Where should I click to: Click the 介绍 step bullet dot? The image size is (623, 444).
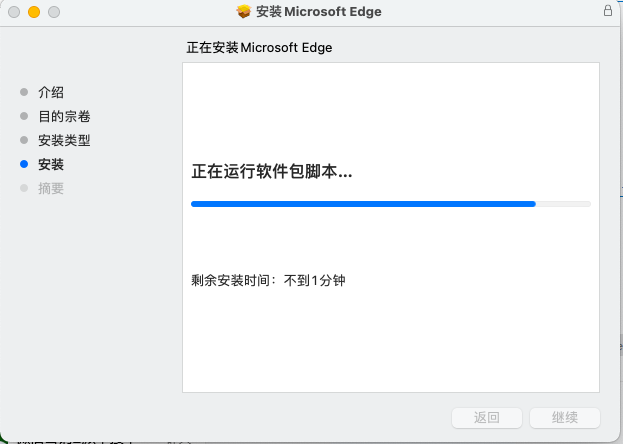24,92
